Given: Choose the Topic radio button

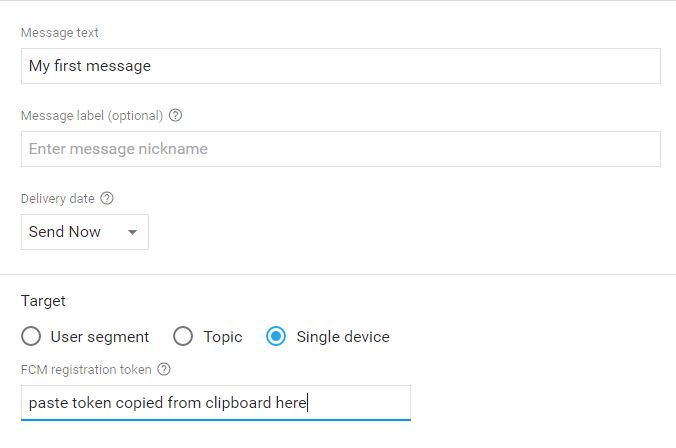Looking at the screenshot, I should 183,337.
